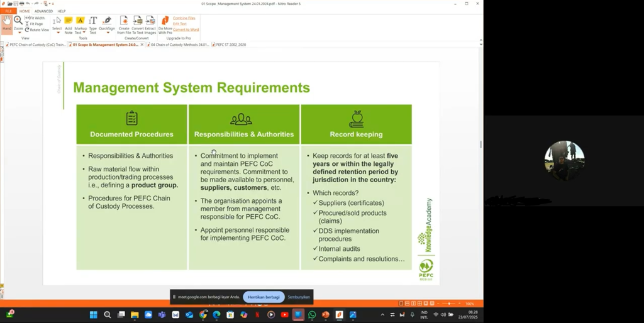Click Convert To Text icon
This screenshot has height=323, width=644.
[138, 24]
